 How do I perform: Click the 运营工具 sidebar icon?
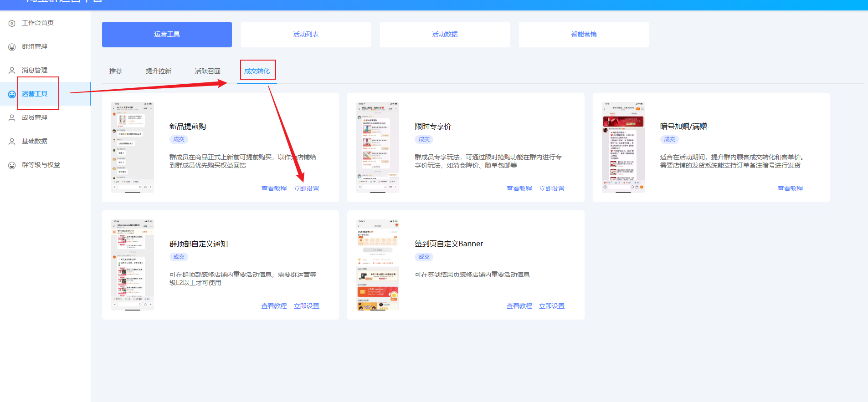tap(12, 94)
